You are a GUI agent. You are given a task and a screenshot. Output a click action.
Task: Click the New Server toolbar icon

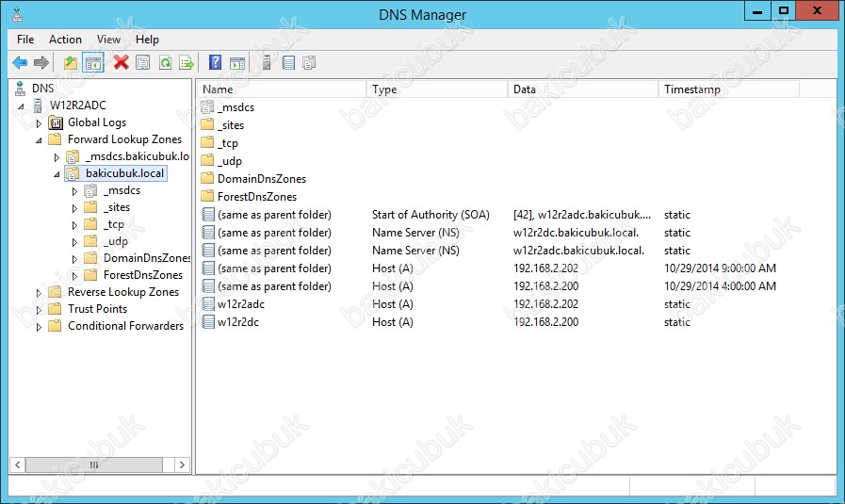pyautogui.click(x=267, y=63)
